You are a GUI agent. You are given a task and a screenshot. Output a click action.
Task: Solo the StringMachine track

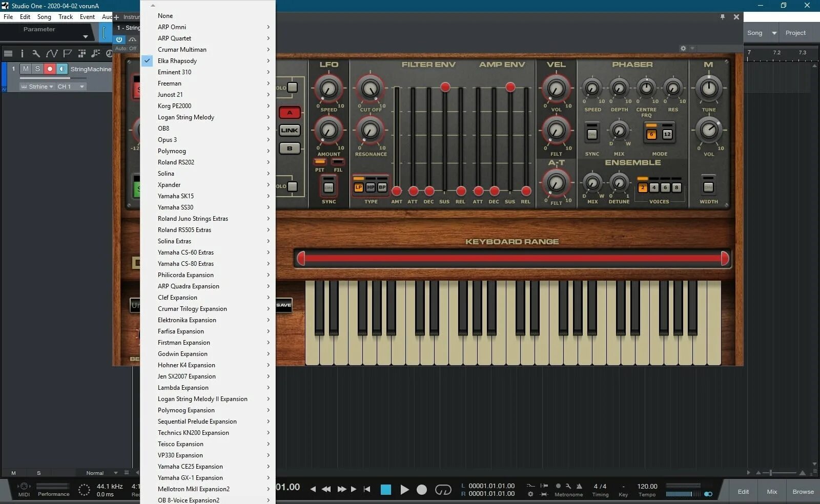coord(37,69)
